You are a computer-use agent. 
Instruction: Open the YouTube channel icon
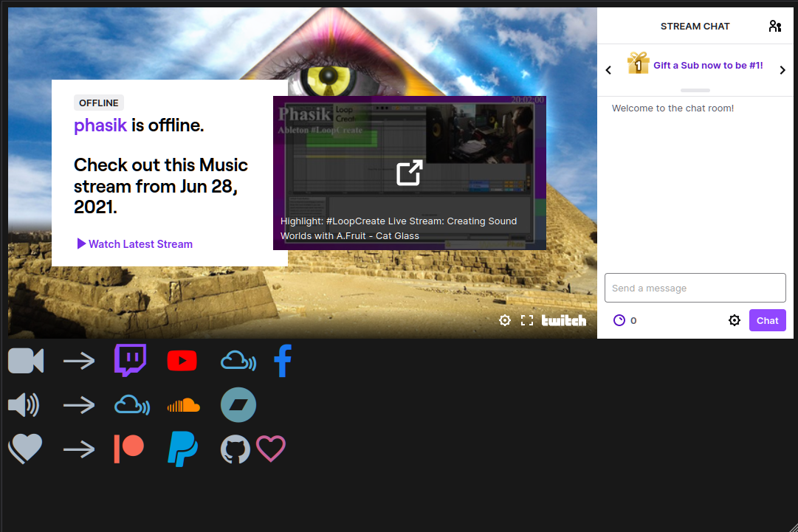(x=182, y=361)
